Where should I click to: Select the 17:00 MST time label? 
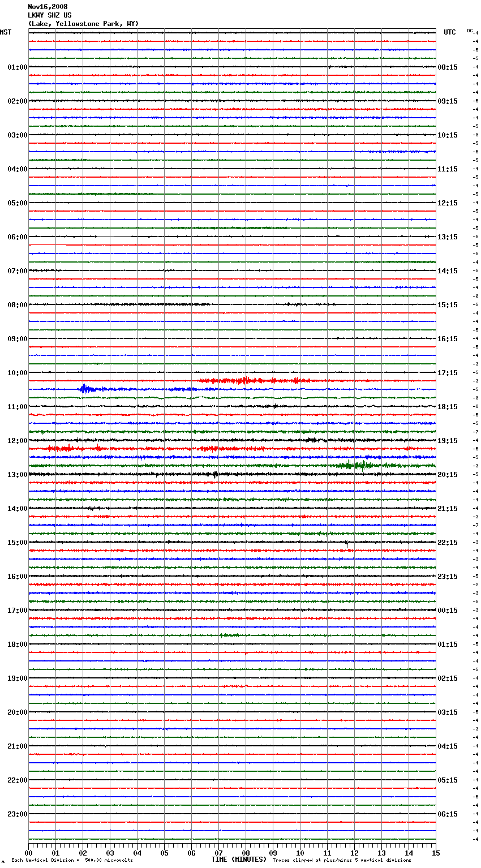pyautogui.click(x=18, y=611)
